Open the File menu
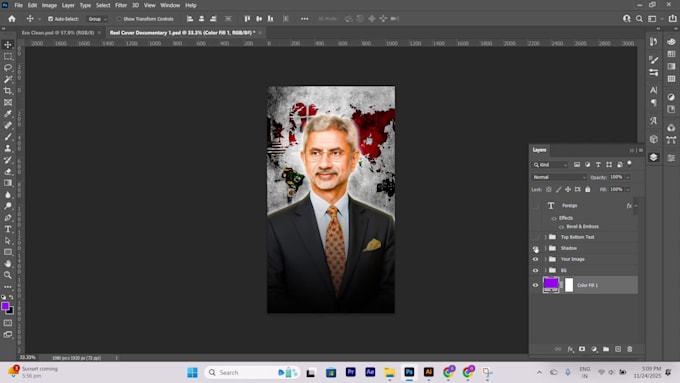This screenshot has height=383, width=680. pyautogui.click(x=18, y=5)
